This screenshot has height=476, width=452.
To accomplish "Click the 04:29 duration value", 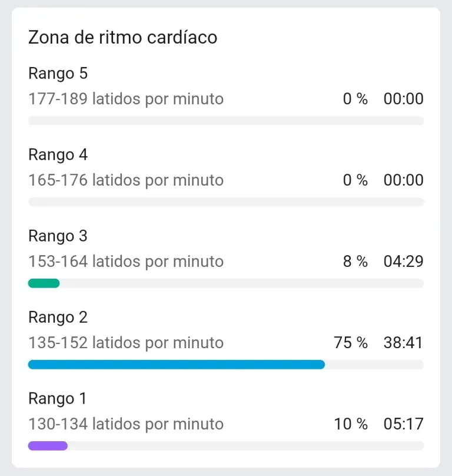I will pos(404,262).
